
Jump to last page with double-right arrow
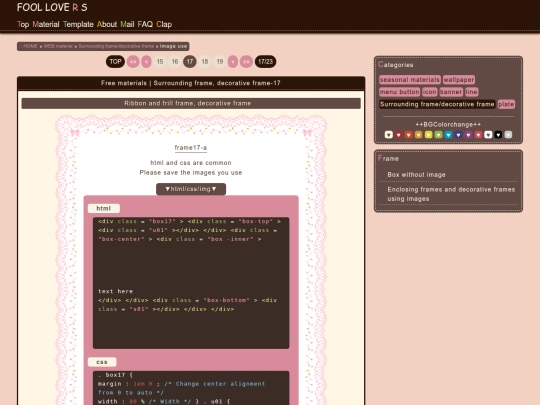pyautogui.click(x=246, y=62)
